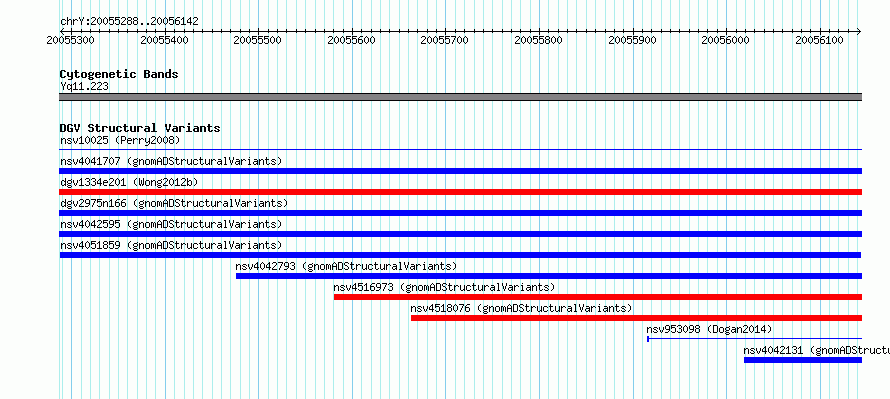Click the blue nsv4051859 variant bar
Viewport: 890px width, 399px height.
click(461, 255)
